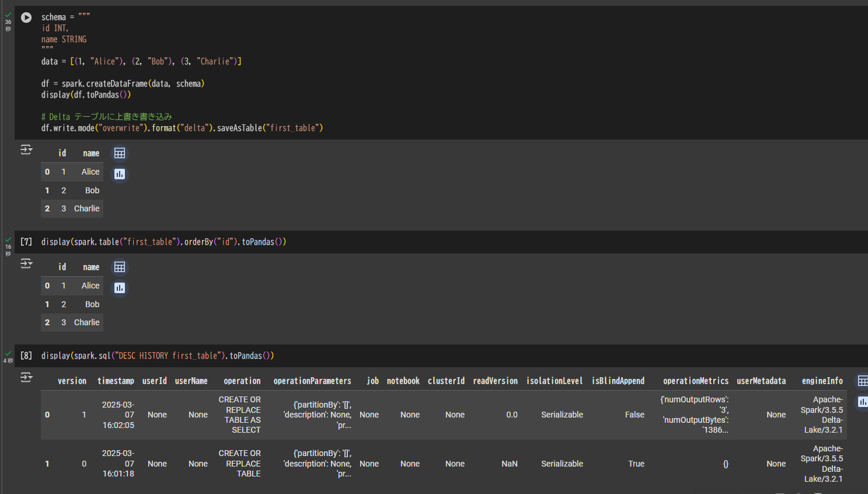868x494 pixels.
Task: Click 'engineInfo' column header
Action: click(x=822, y=381)
